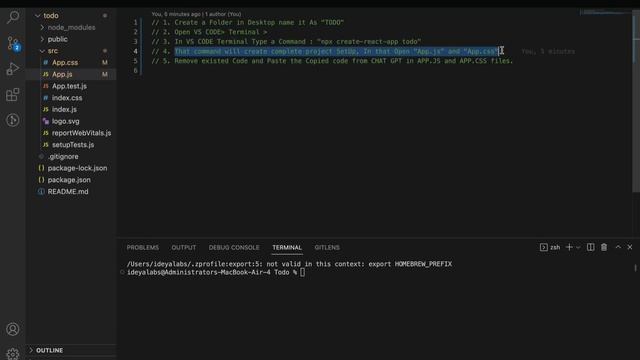Click the GitLens author codelens above line 1
Screen dimensions: 640x360
pyautogui.click(x=196, y=14)
